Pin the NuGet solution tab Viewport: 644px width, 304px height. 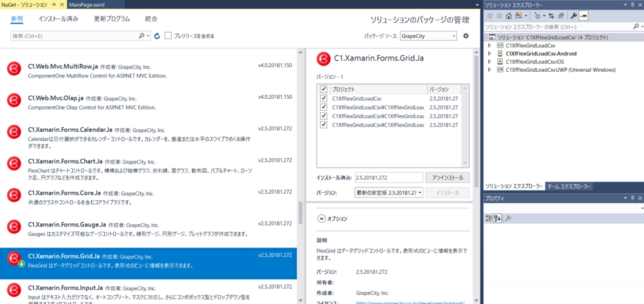(54, 4)
